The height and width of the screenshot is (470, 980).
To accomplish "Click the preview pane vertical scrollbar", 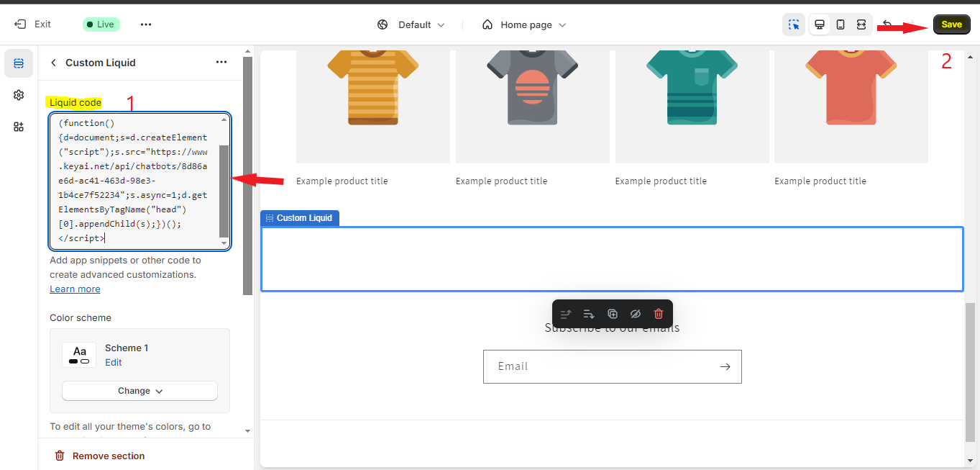I will pos(971,371).
